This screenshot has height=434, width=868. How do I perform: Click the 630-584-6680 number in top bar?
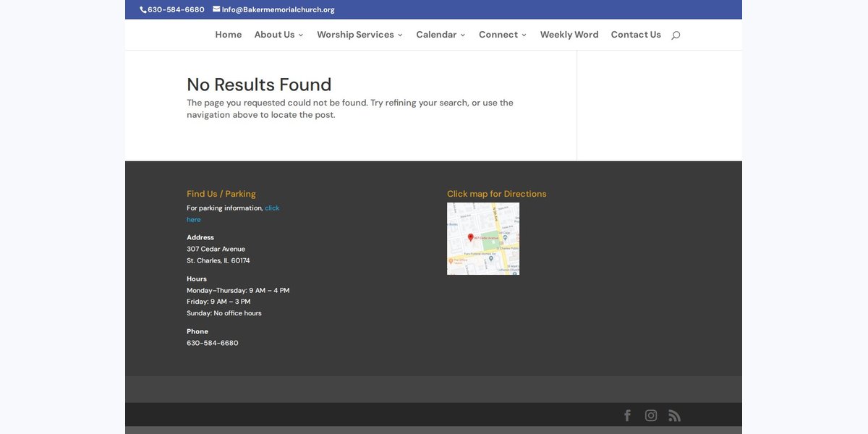176,9
